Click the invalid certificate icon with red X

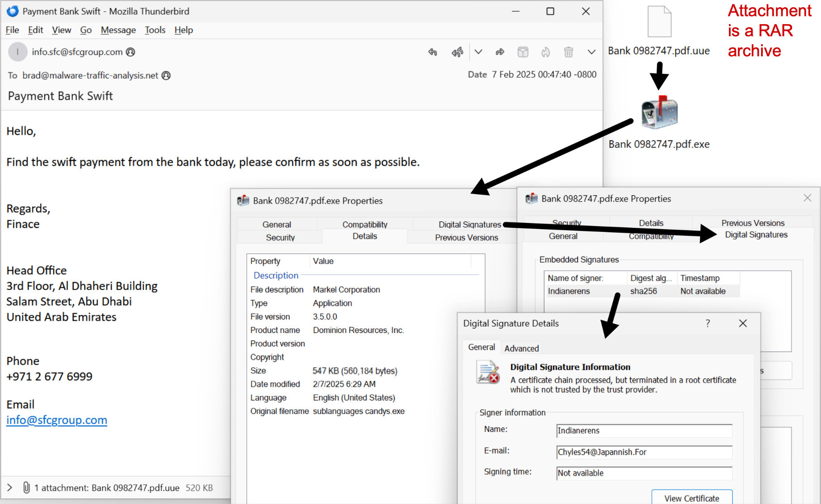tap(488, 373)
